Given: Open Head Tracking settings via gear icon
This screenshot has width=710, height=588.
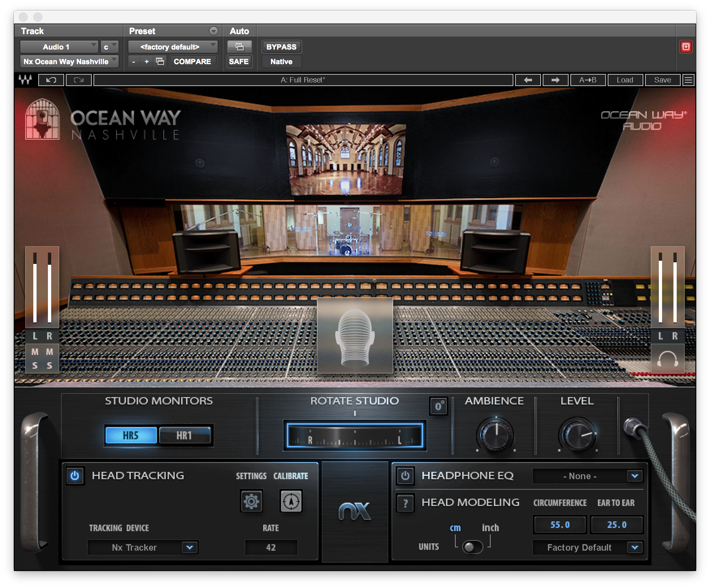Looking at the screenshot, I should pyautogui.click(x=251, y=501).
